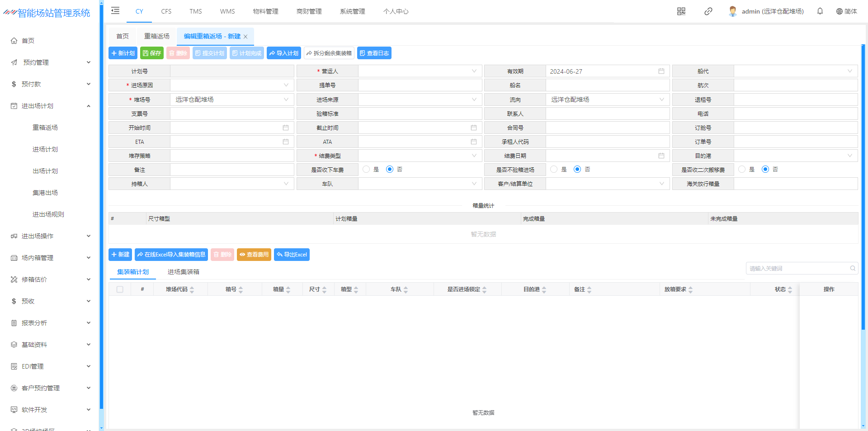Click the link chain icon in header

(708, 11)
